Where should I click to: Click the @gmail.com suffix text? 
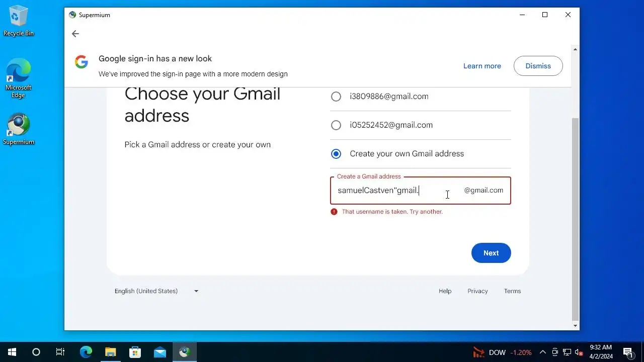click(x=484, y=191)
